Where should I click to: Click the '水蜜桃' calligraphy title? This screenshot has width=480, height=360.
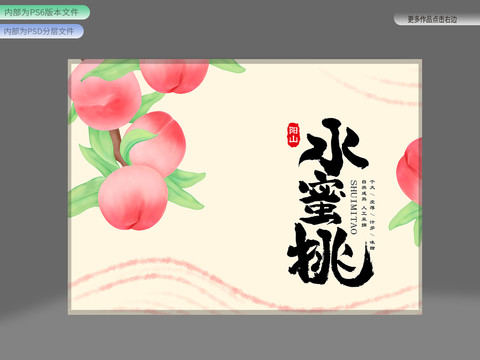330,202
